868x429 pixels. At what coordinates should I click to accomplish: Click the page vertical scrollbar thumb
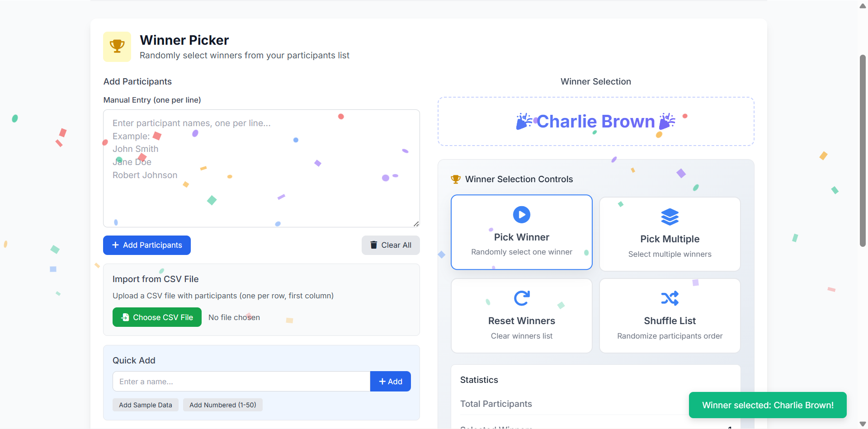pyautogui.click(x=863, y=151)
